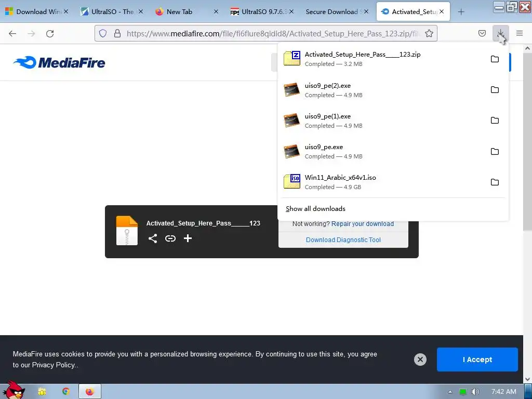Close the New Tab browser tab
Viewport: 532px width, 399px height.
pos(216,12)
